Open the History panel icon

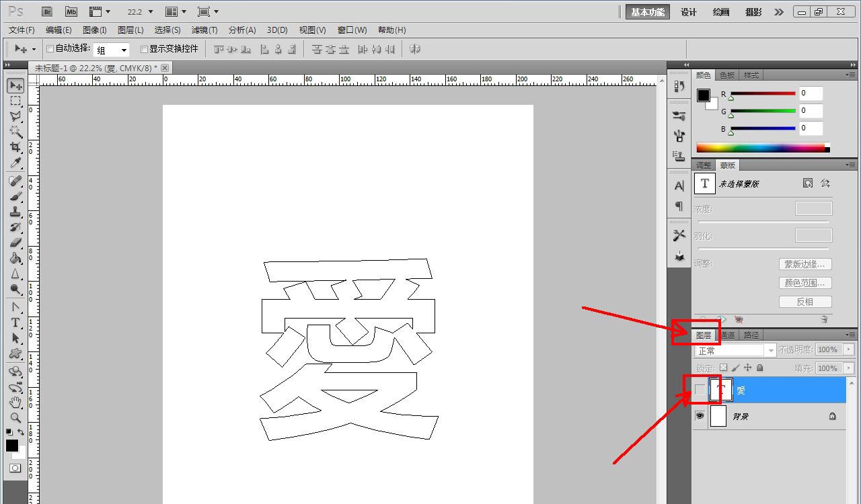coord(679,86)
